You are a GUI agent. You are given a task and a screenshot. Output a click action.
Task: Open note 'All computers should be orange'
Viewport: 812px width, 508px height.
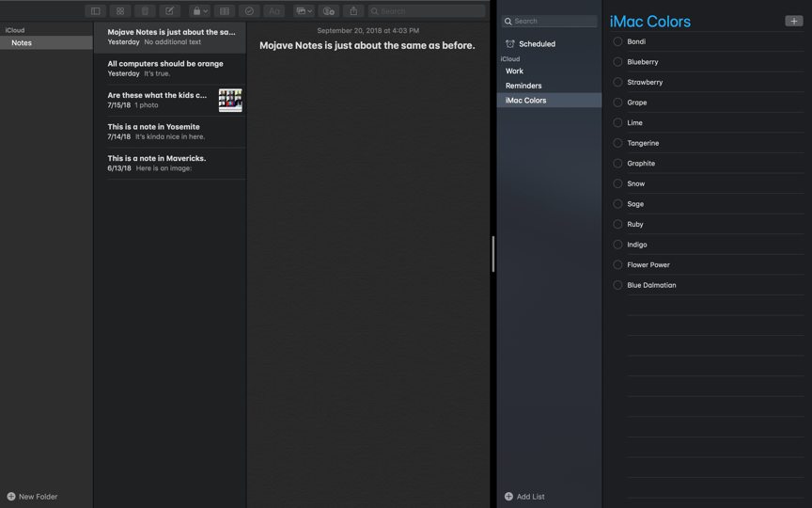click(x=170, y=69)
